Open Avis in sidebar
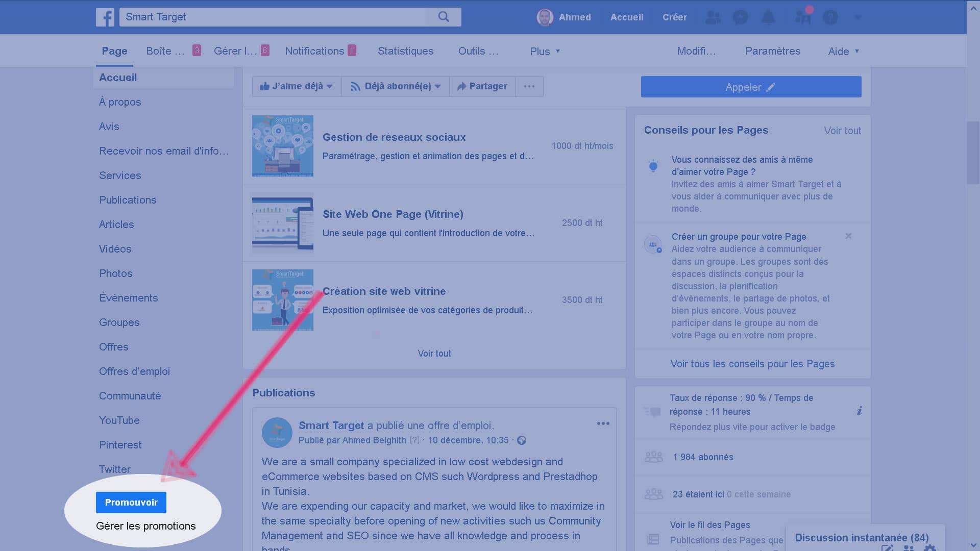Screen dimensions: 980x551 [x=109, y=127]
